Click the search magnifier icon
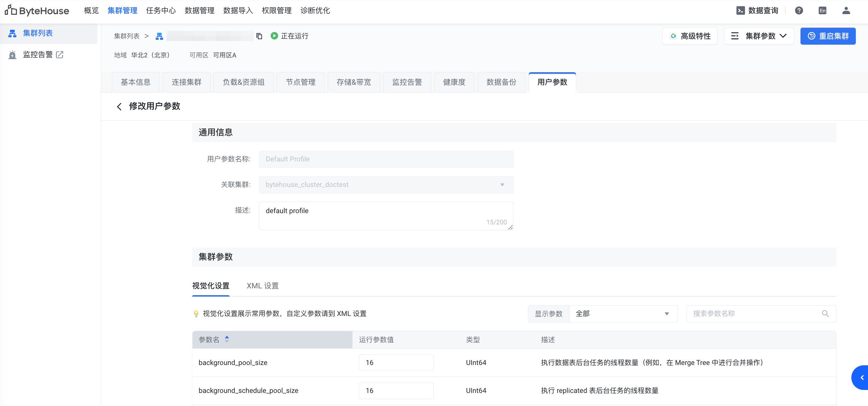The width and height of the screenshot is (868, 406). pyautogui.click(x=825, y=314)
